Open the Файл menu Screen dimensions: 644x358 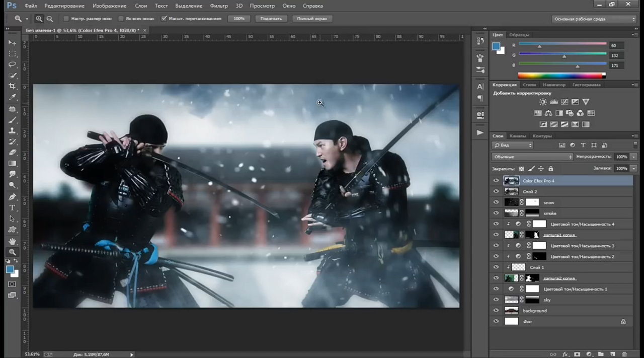point(31,6)
